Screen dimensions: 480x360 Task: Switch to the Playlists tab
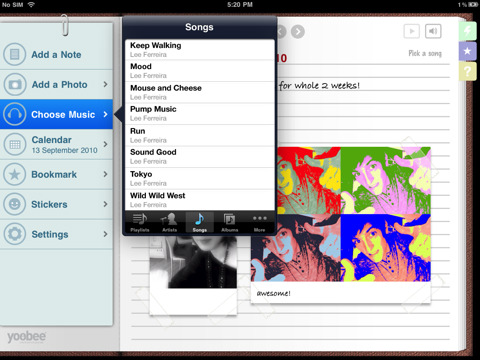click(140, 222)
